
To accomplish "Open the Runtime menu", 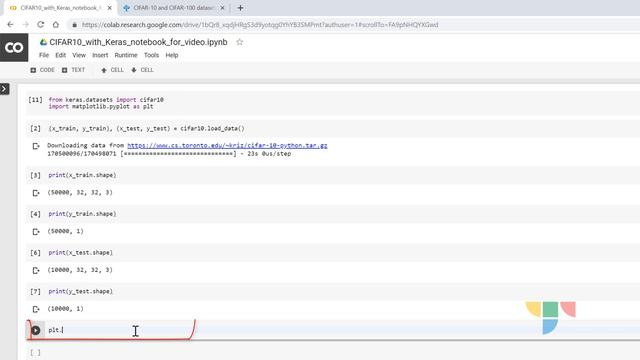I will (x=126, y=55).
